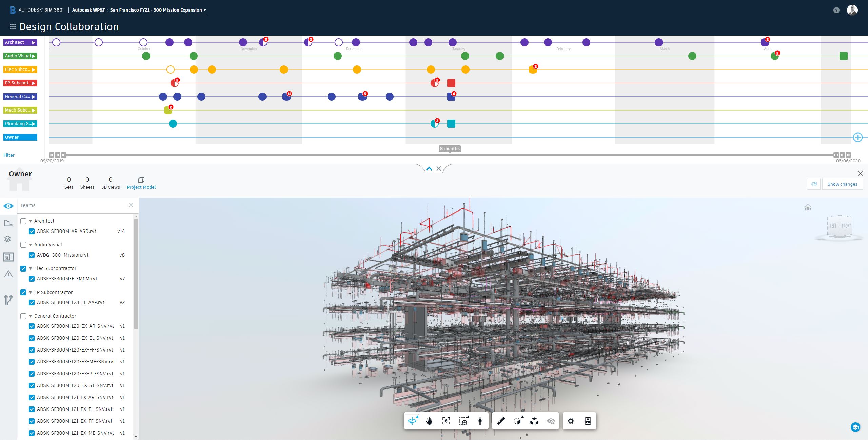Open the learning help bubble icon
The height and width of the screenshot is (440, 868).
pyautogui.click(x=855, y=427)
